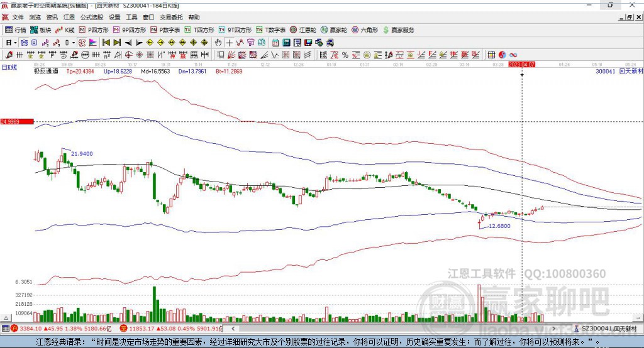The height and width of the screenshot is (348, 644).
Task: Open the calculator icon
Action: point(286,43)
